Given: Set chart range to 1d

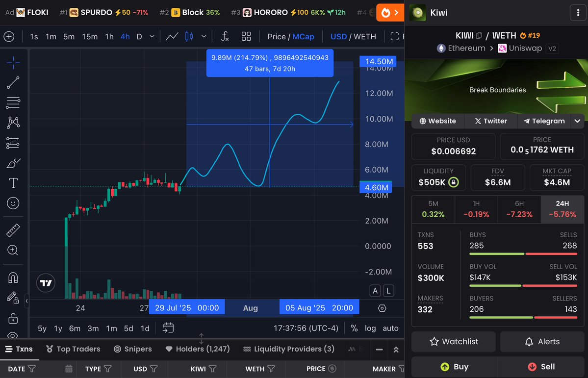Looking at the screenshot, I should pos(145,328).
